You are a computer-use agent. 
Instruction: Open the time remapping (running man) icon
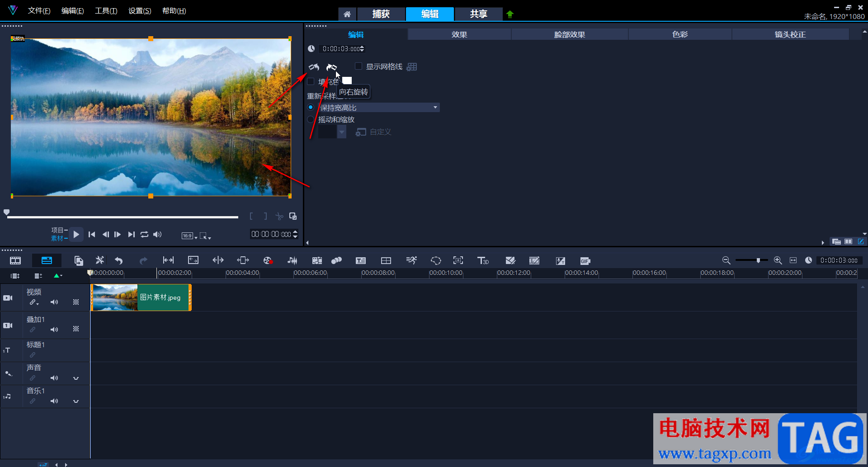411,260
